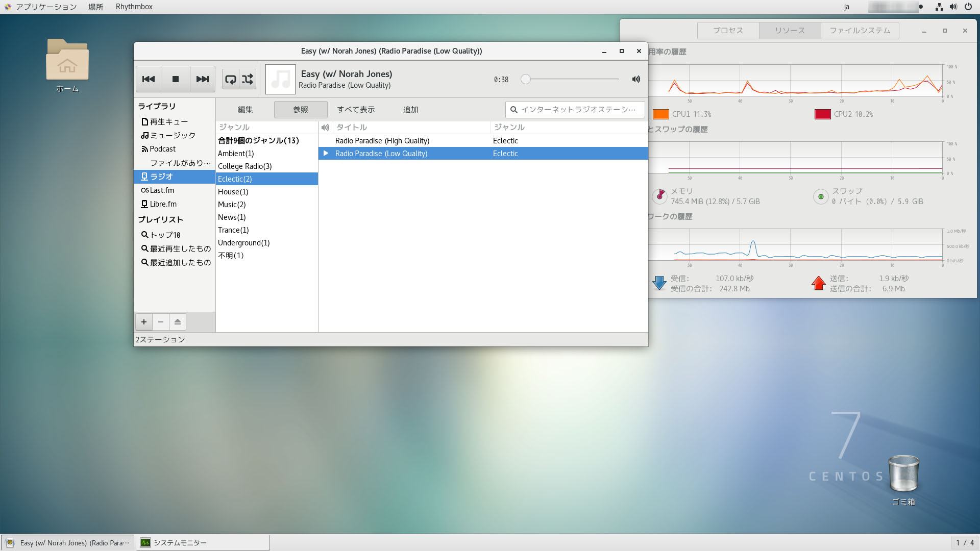980x551 pixels.
Task: Skip to next track
Action: pos(203,79)
